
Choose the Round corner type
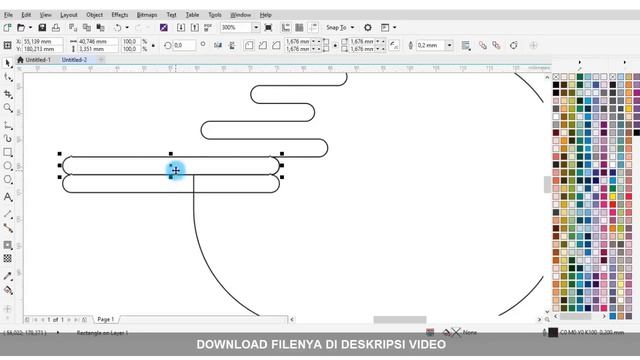tap(249, 45)
